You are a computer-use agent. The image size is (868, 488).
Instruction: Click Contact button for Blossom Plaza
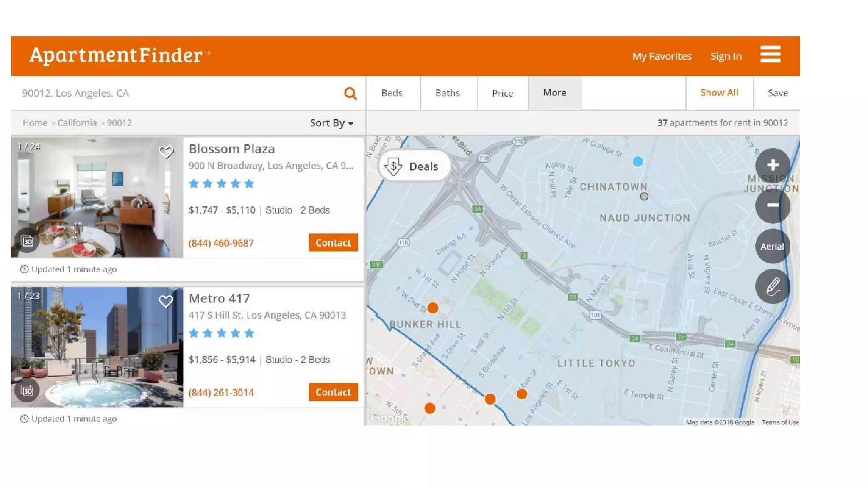[x=333, y=243]
